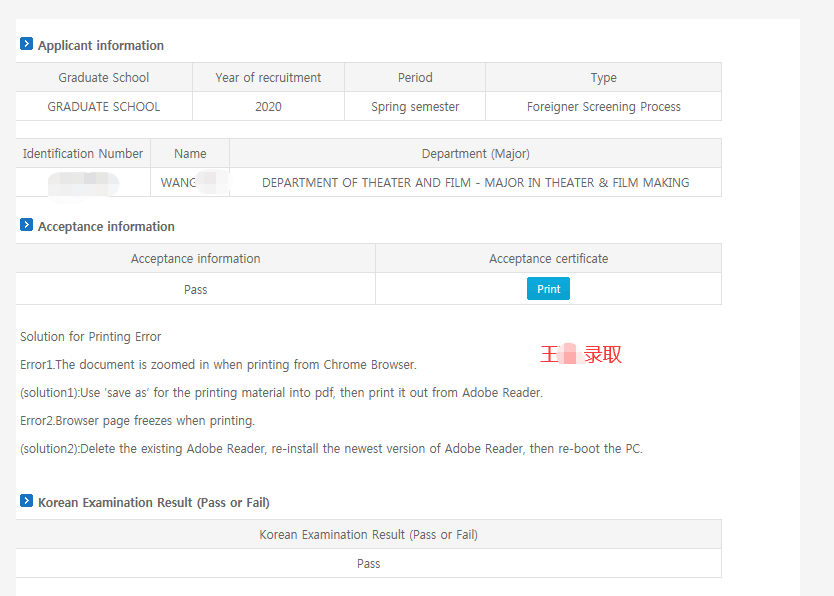Screen dimensions: 834x596
Task: Click the arrow icon beside Applicant information
Action: [x=26, y=44]
